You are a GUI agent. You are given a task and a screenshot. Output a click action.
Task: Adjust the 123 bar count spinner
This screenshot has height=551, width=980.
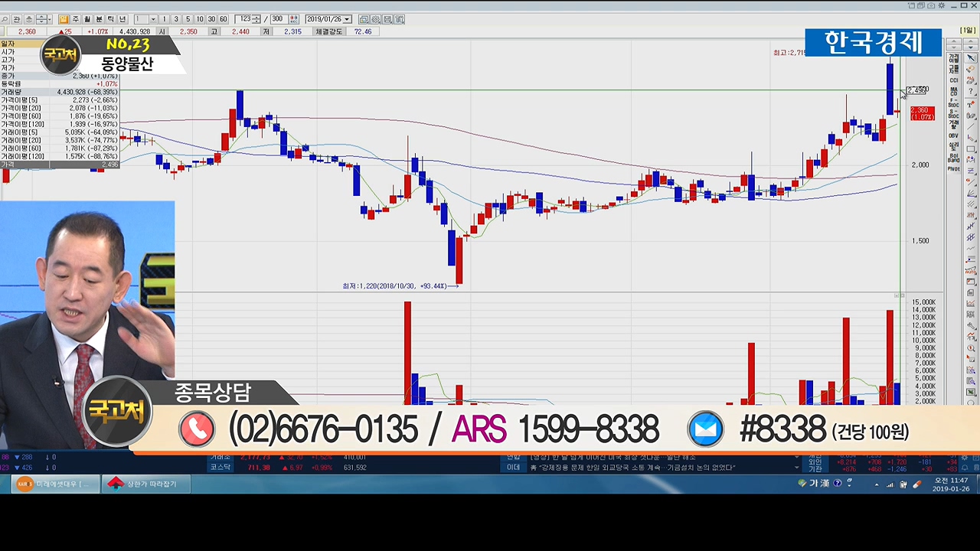[256, 19]
